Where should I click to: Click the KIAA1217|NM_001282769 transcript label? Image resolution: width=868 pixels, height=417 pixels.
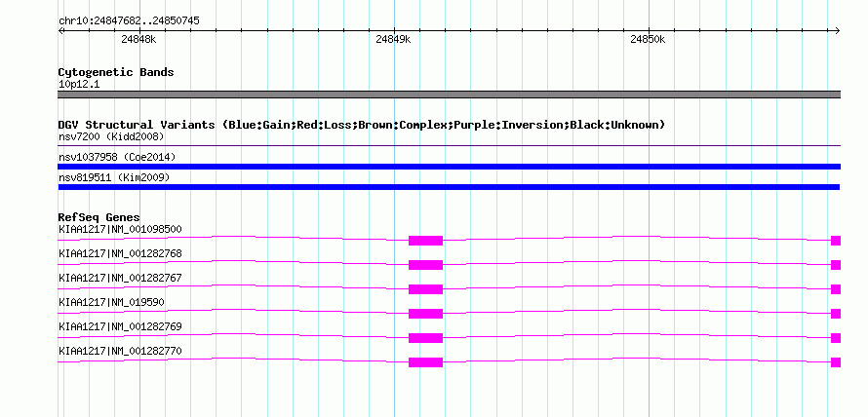[120, 326]
